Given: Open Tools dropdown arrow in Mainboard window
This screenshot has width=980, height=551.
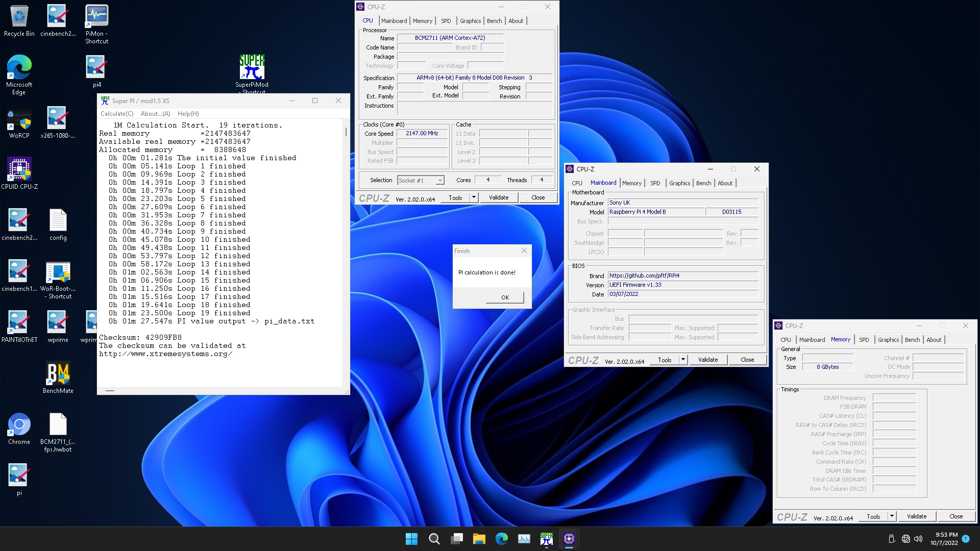Looking at the screenshot, I should tap(682, 360).
